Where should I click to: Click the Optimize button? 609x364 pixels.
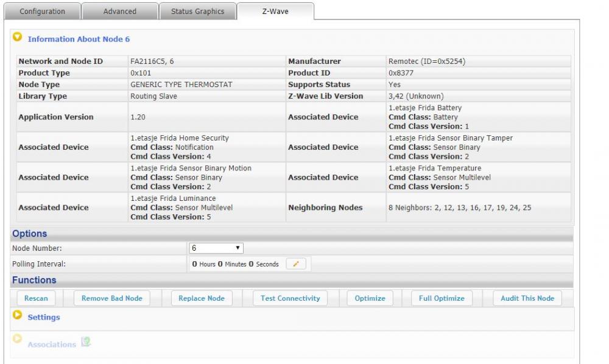(x=370, y=298)
